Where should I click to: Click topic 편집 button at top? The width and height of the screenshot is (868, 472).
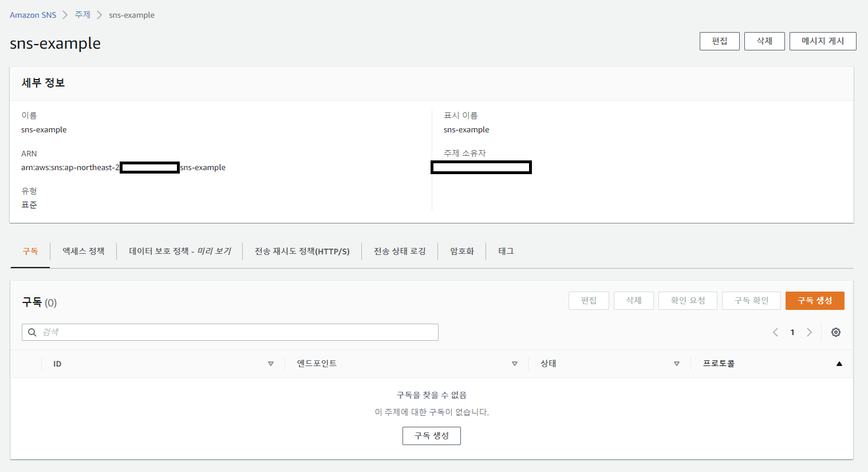pos(720,41)
